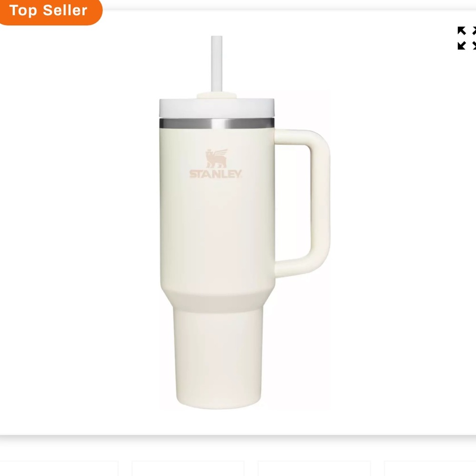Click the upper-left arrow of the fullscreen icon

pyautogui.click(x=462, y=30)
